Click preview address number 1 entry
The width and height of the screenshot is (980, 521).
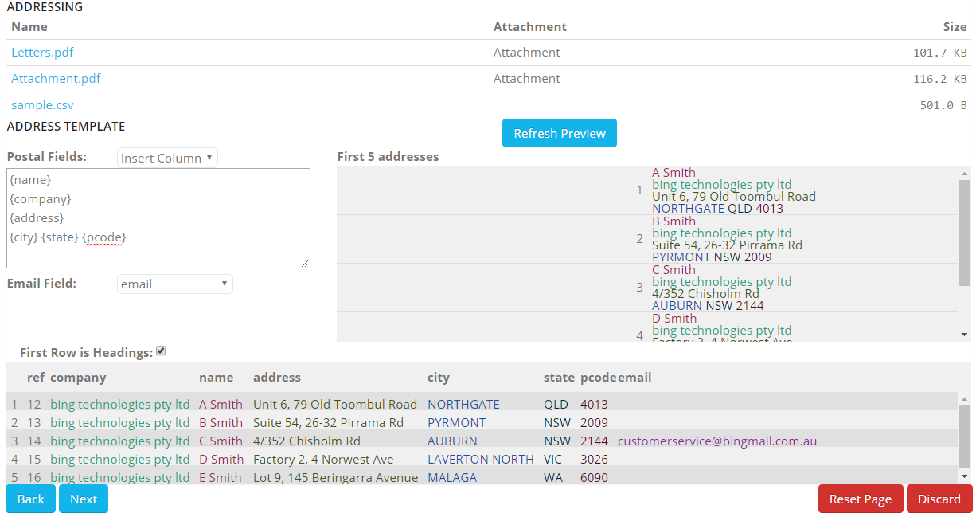tap(648, 190)
